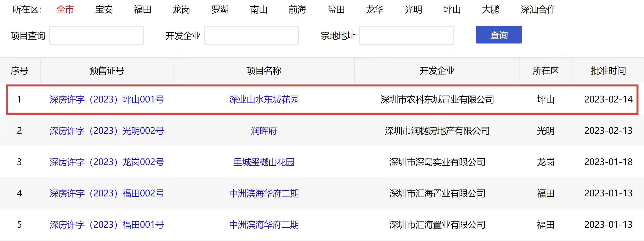The height and width of the screenshot is (241, 644).
Task: Focus the 项目查询 input field
Action: tap(97, 35)
